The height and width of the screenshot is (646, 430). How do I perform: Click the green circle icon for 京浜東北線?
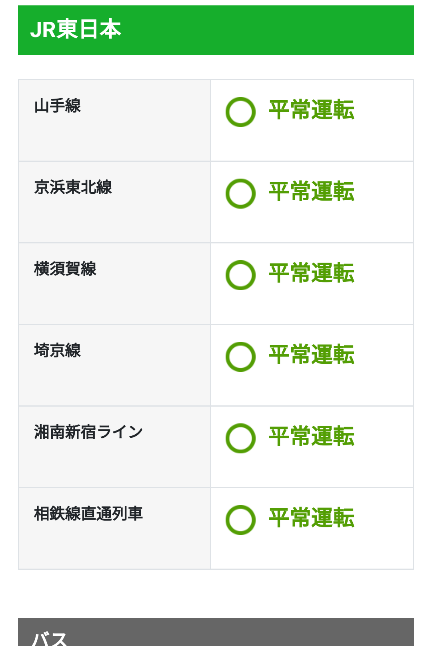[x=241, y=193]
